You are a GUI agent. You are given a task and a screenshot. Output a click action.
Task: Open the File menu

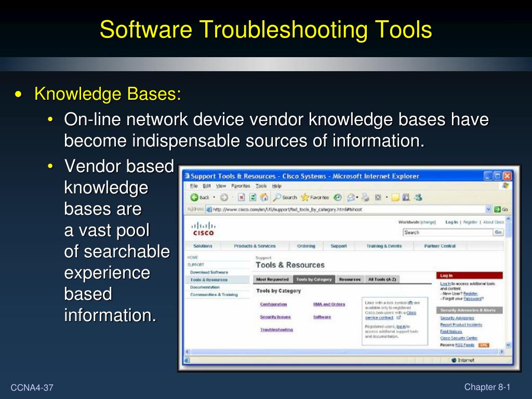[194, 186]
